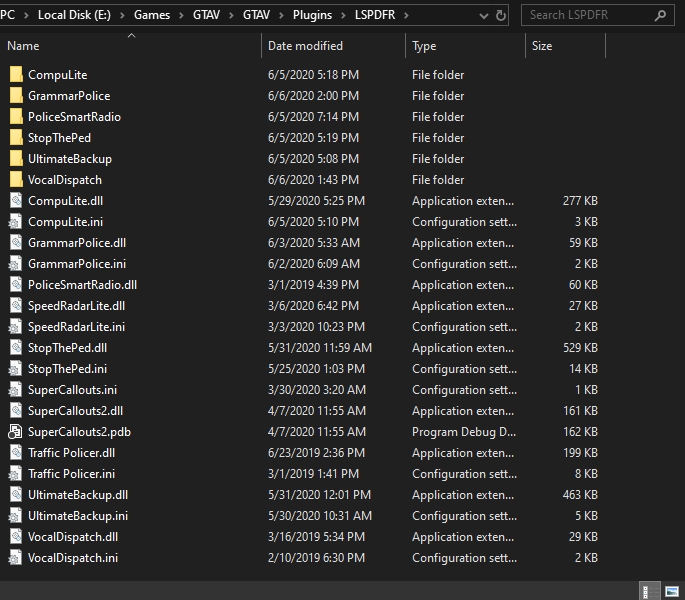Click the SpeedRadarLite.ini file icon
The height and width of the screenshot is (600, 685).
(16, 326)
